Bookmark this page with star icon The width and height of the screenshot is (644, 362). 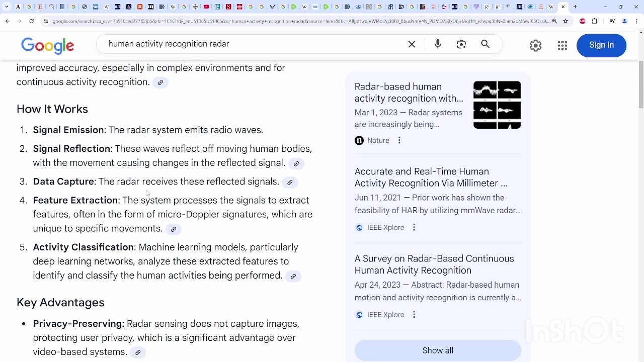566,21
